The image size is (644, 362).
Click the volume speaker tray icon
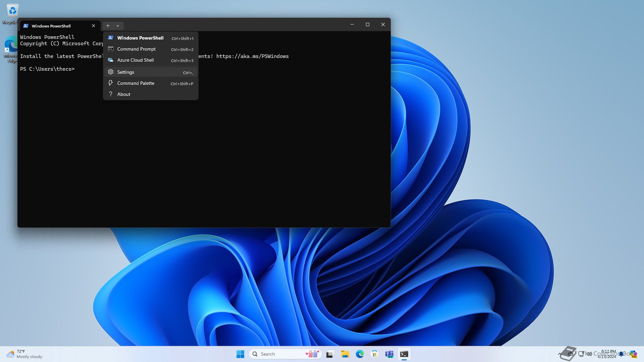tap(589, 354)
